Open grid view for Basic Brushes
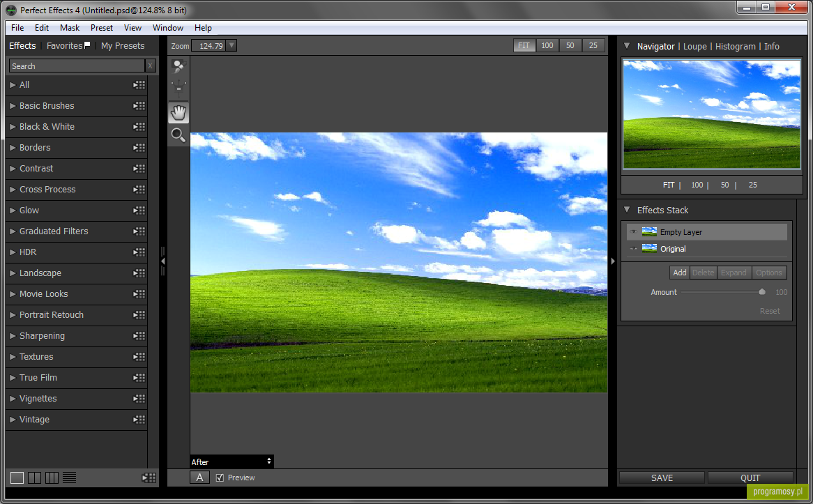Viewport: 813px width, 504px height. click(139, 106)
